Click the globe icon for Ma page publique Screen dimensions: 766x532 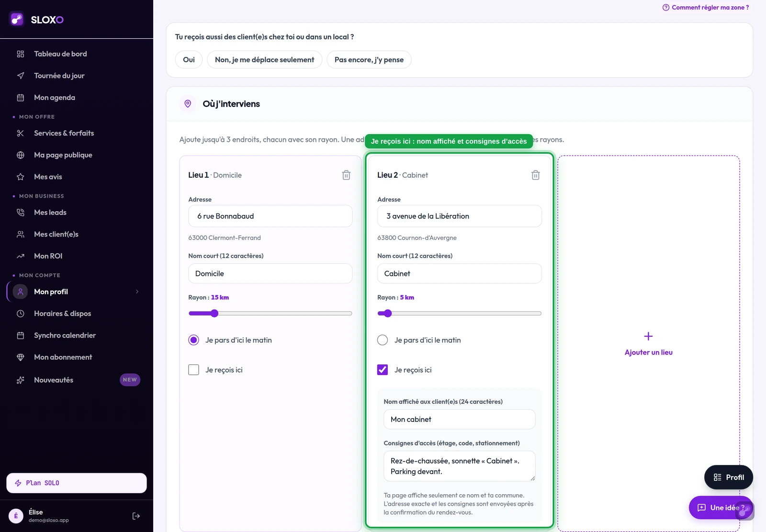[21, 155]
